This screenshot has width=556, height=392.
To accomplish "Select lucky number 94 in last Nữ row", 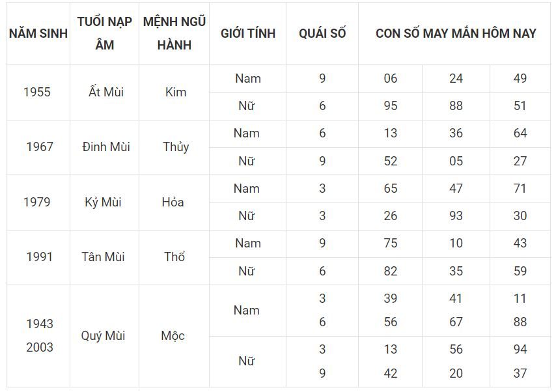I will pos(520,349).
